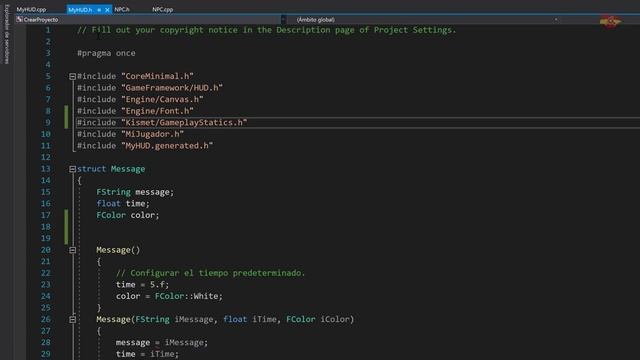
Task: Click the "Engine/Font.h" include string
Action: coord(158,111)
